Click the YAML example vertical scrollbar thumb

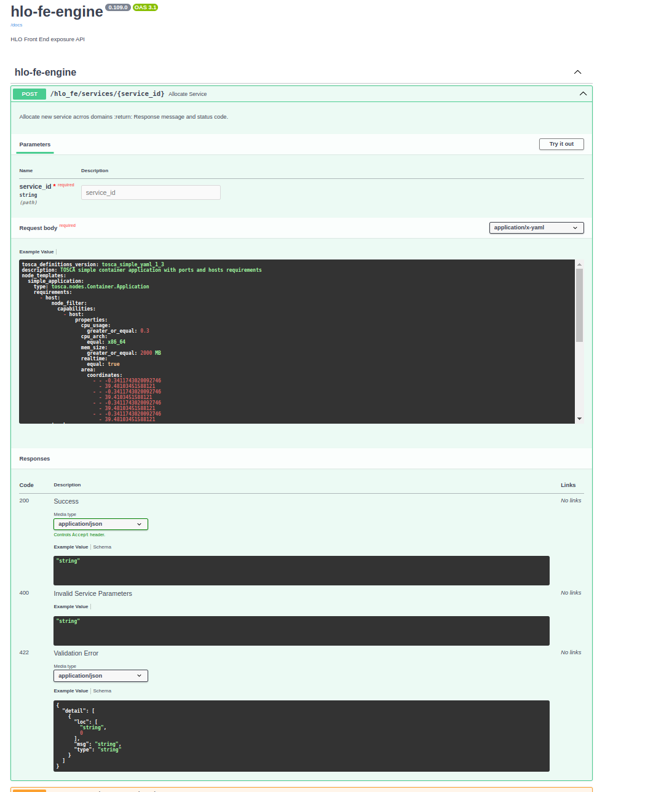(579, 305)
